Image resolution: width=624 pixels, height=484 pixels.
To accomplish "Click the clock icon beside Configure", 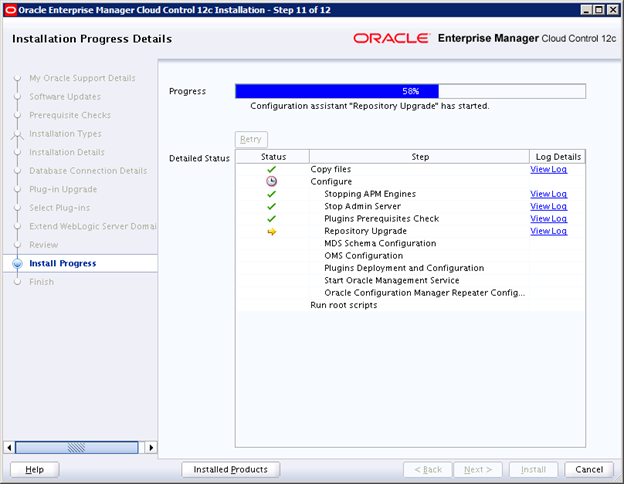I will click(x=271, y=182).
